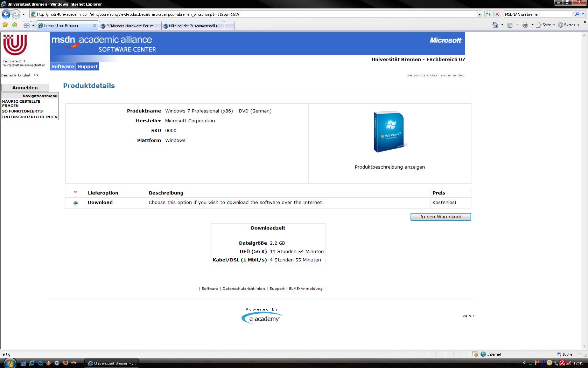Screen dimensions: 588x368
Task: Launch Firefox from quick launch
Action: coord(65,363)
